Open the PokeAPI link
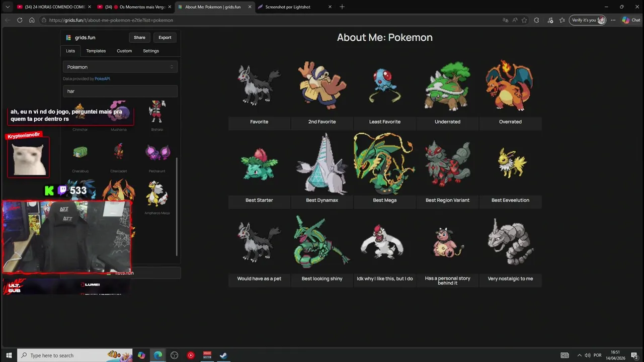 pos(102,79)
